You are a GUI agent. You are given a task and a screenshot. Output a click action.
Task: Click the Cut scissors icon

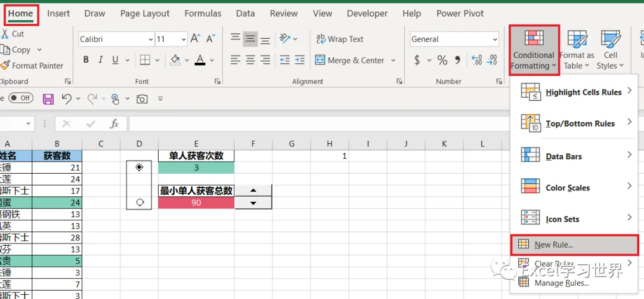5,34
